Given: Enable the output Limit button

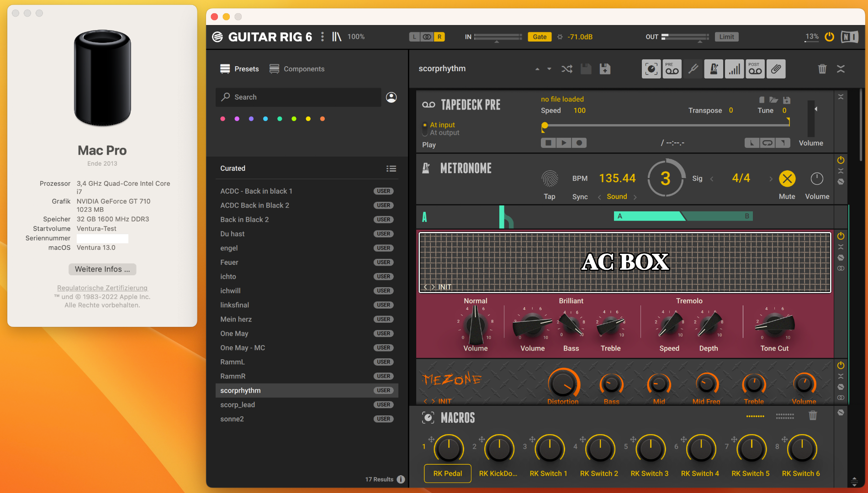Looking at the screenshot, I should [726, 37].
